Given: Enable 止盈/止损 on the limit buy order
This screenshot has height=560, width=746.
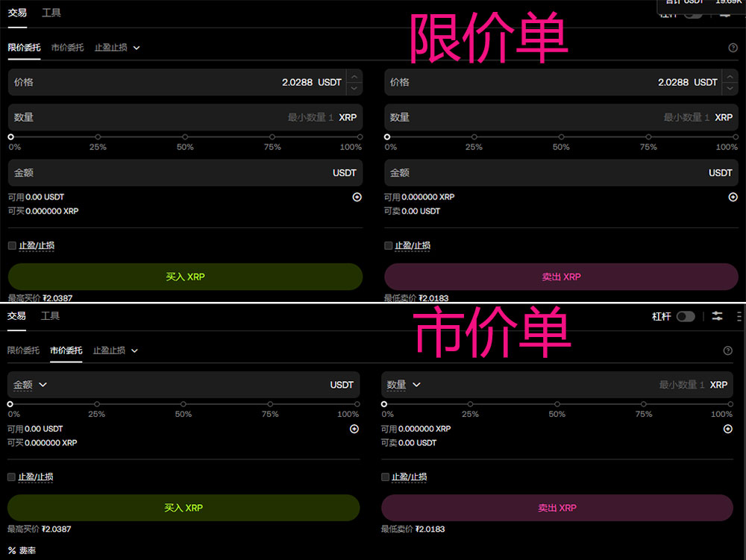Looking at the screenshot, I should click(11, 245).
